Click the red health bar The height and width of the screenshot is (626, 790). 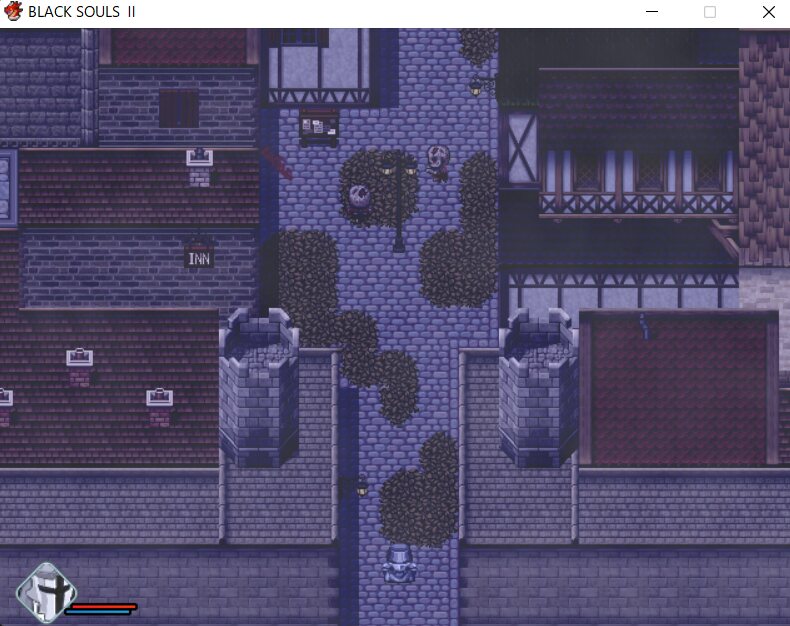102,606
